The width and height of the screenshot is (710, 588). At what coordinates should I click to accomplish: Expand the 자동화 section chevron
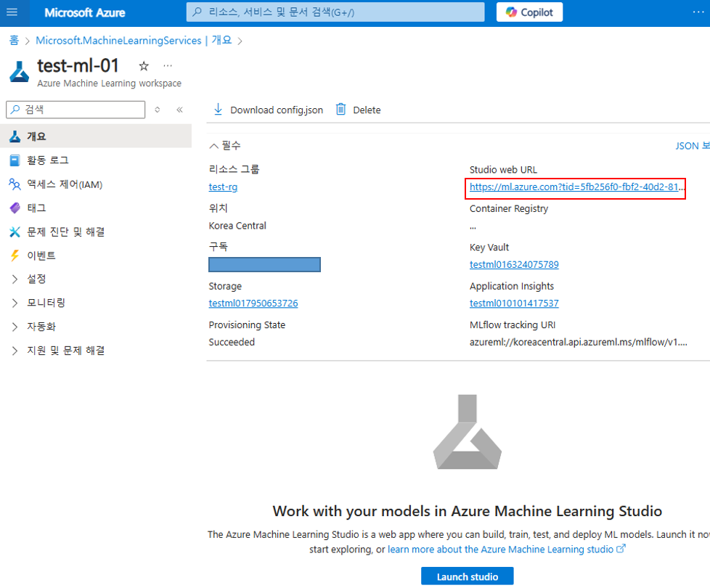(x=15, y=327)
